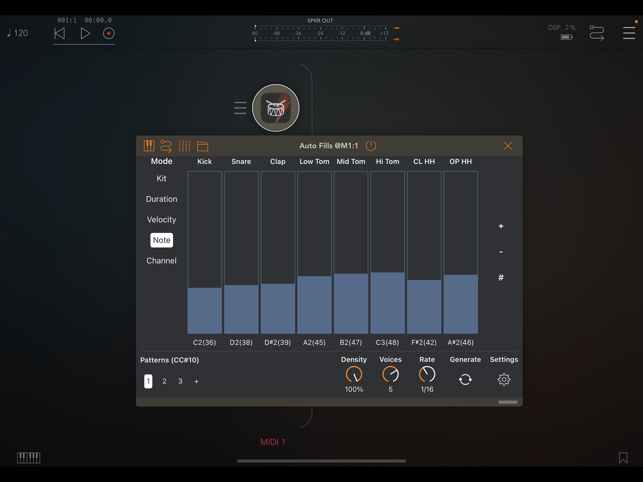The width and height of the screenshot is (643, 482).
Task: Open the routing icon in plugin header
Action: (x=166, y=146)
